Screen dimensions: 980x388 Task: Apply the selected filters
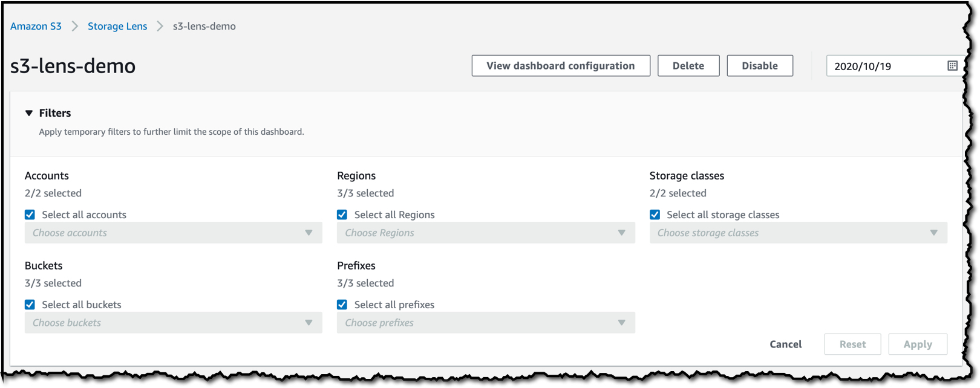pyautogui.click(x=918, y=344)
